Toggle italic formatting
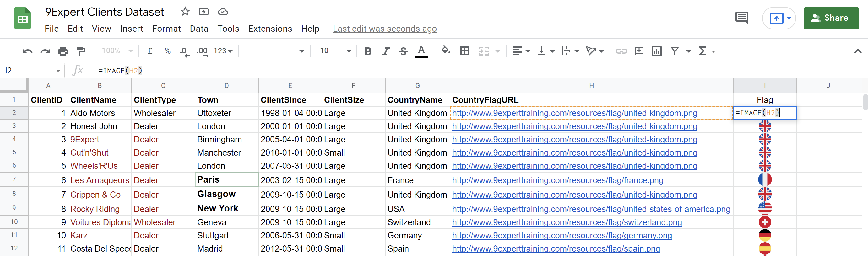This screenshot has height=256, width=868. pos(385,51)
